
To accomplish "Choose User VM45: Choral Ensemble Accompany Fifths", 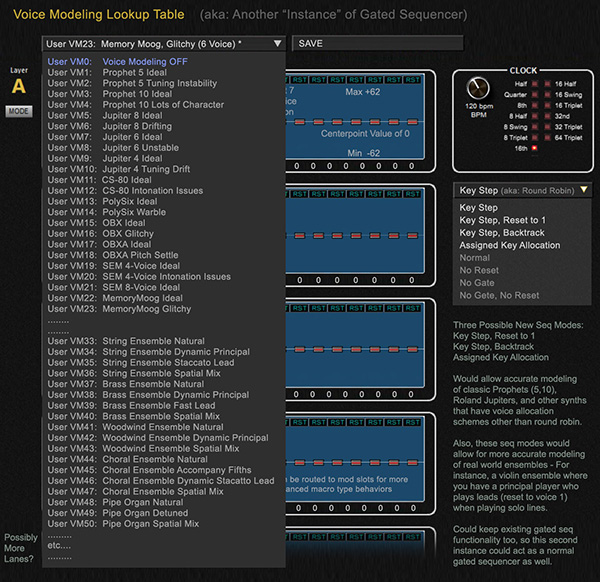I will click(x=149, y=470).
